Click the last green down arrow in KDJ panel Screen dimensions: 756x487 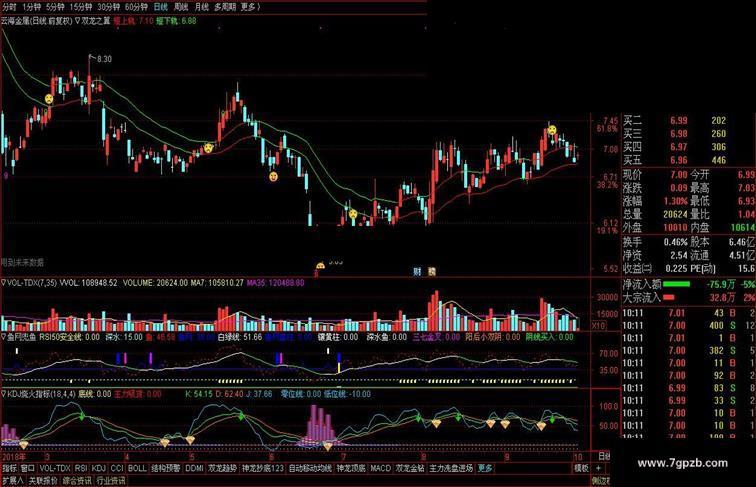[552, 419]
